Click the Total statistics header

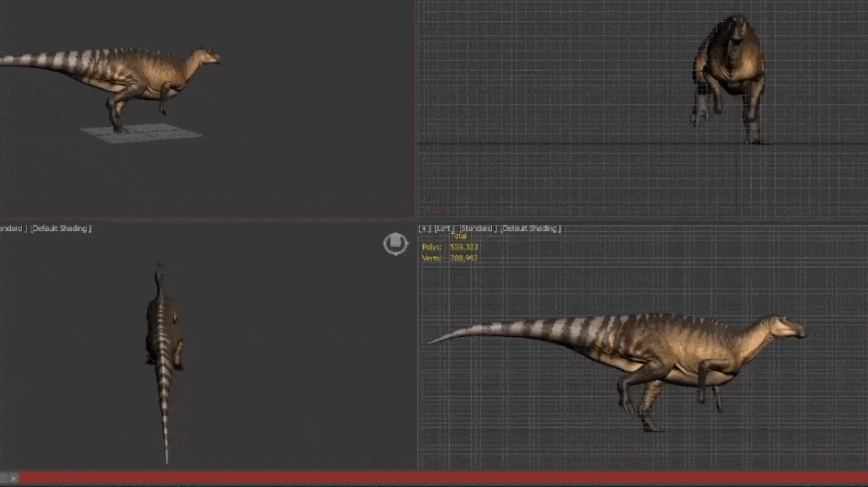coord(459,237)
